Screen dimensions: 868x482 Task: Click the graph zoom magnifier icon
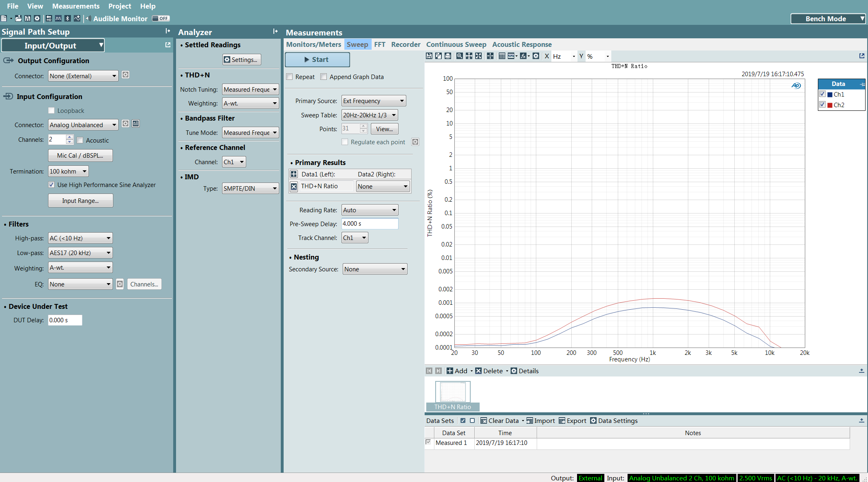(x=459, y=56)
